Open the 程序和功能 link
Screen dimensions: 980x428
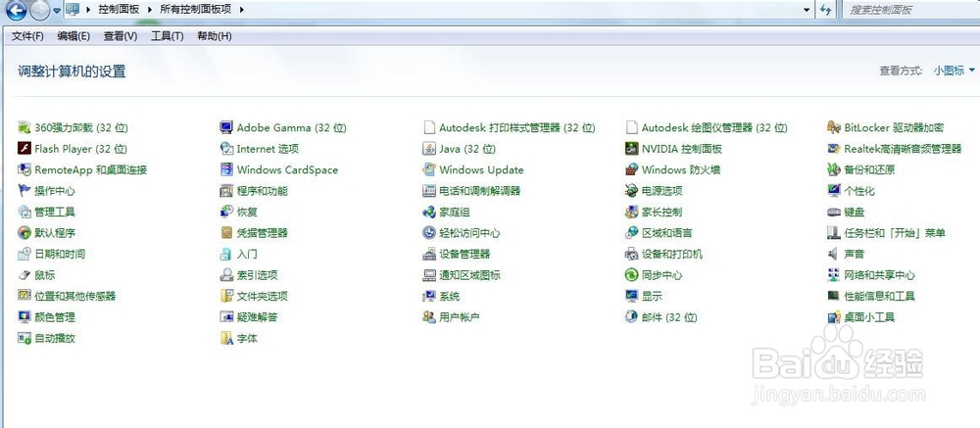tap(262, 191)
